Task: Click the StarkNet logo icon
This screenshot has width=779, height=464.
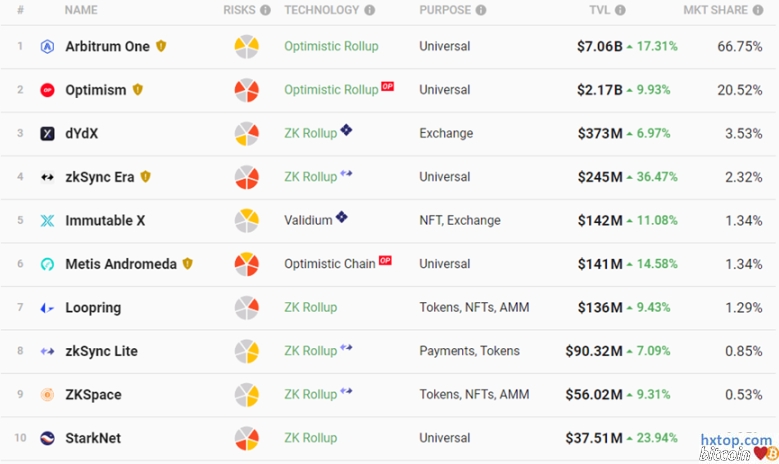Action: click(47, 438)
